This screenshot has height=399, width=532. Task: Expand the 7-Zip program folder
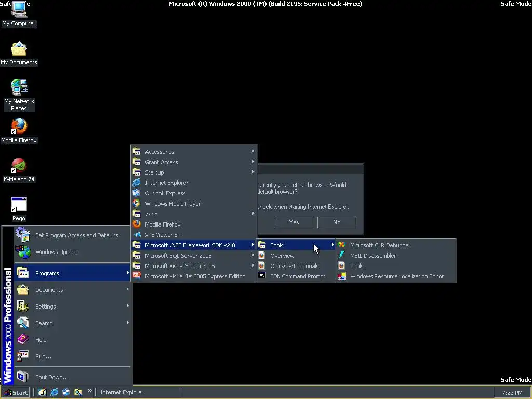point(194,214)
